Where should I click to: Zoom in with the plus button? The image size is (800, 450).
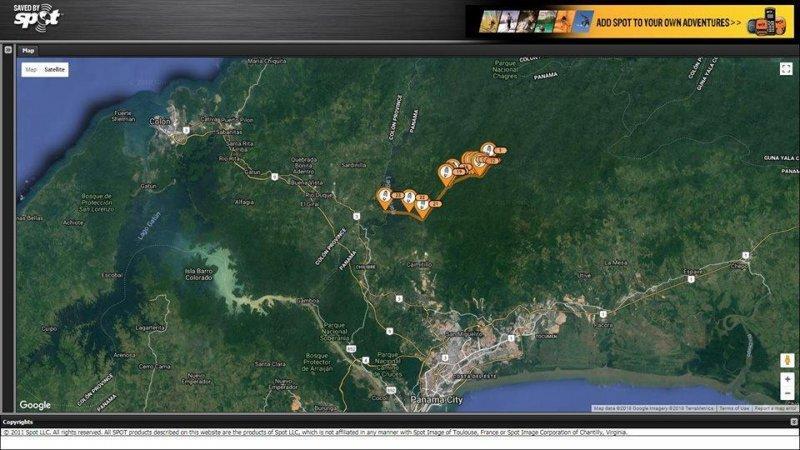(x=786, y=379)
